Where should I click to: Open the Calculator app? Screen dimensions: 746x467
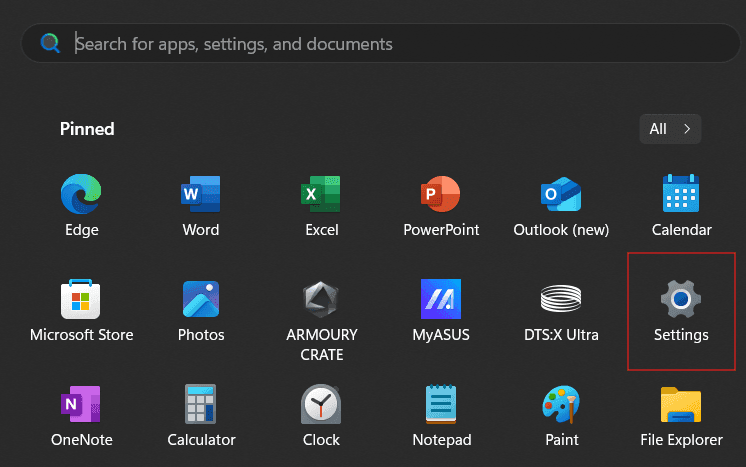pyautogui.click(x=201, y=415)
